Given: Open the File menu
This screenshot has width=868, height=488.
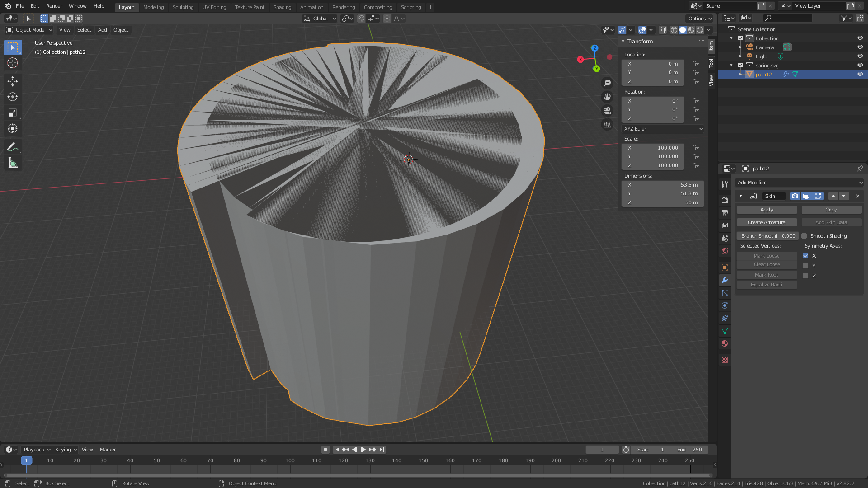Looking at the screenshot, I should pyautogui.click(x=20, y=6).
